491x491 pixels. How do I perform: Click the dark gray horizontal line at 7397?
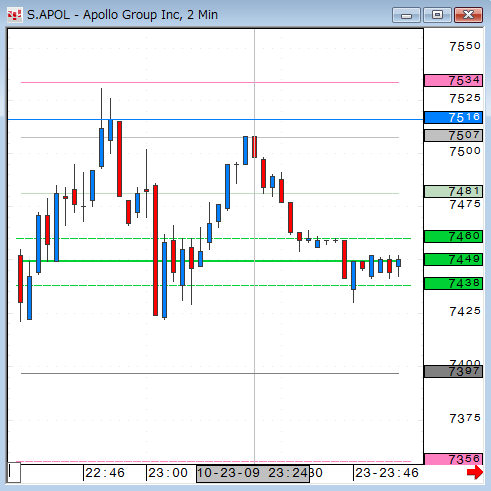pyautogui.click(x=210, y=373)
